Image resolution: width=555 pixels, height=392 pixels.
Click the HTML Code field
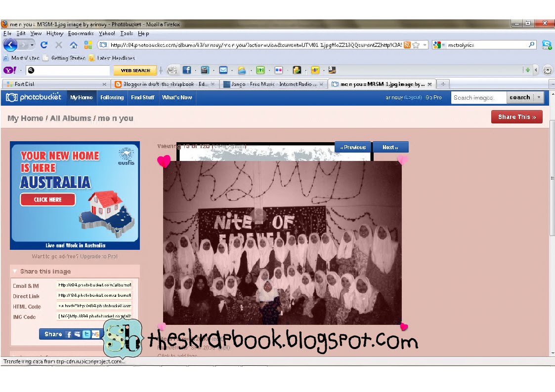pyautogui.click(x=94, y=306)
